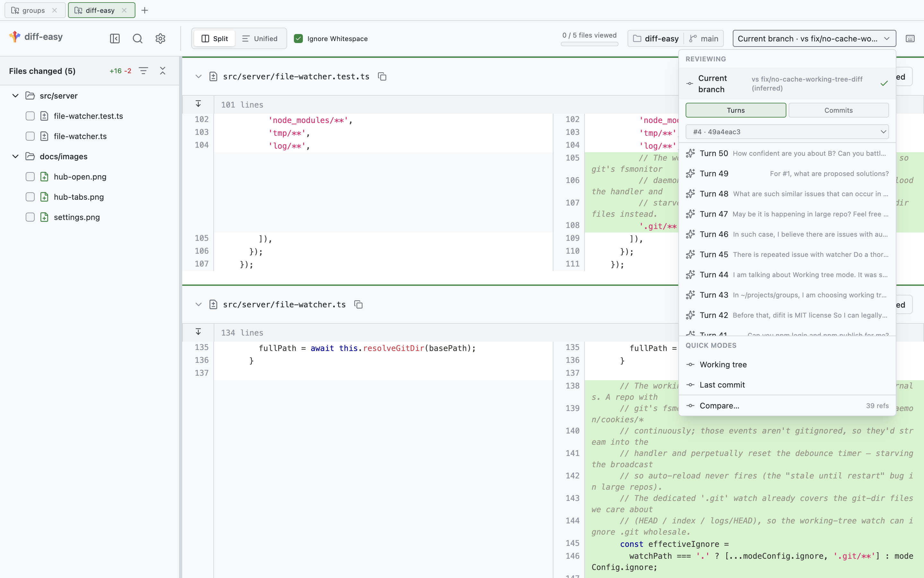The height and width of the screenshot is (578, 924).
Task: Open the Current branch comparison dropdown
Action: coord(814,39)
